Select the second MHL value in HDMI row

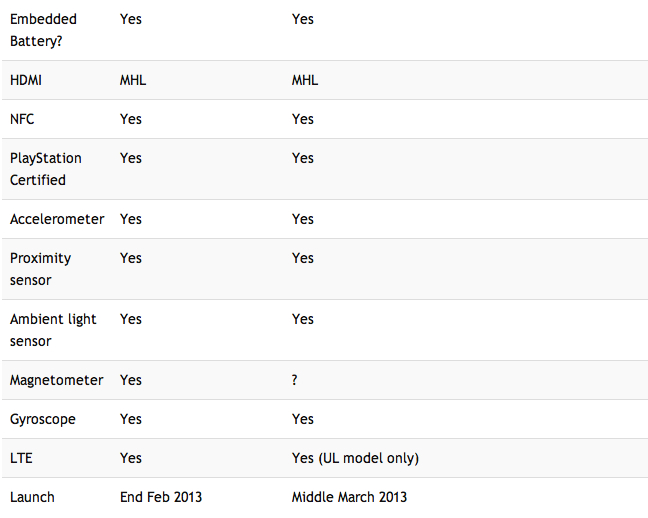[305, 80]
